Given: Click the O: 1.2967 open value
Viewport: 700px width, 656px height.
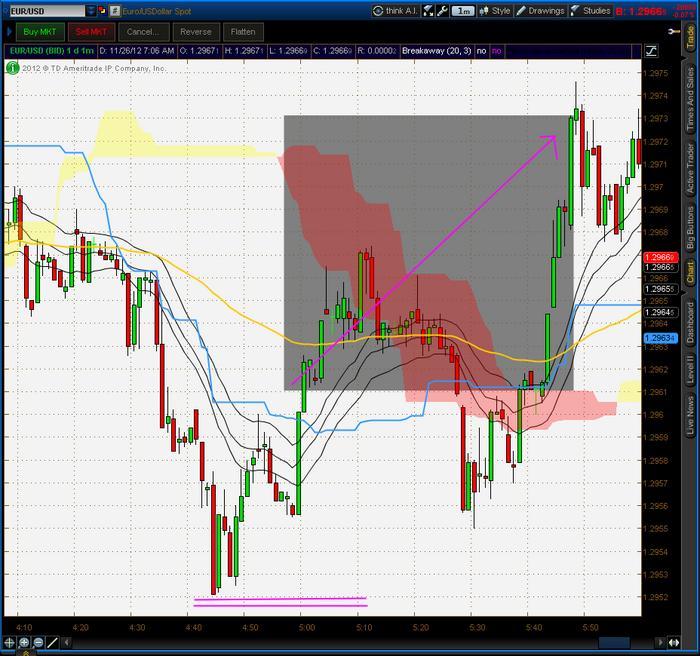Looking at the screenshot, I should click(x=197, y=51).
